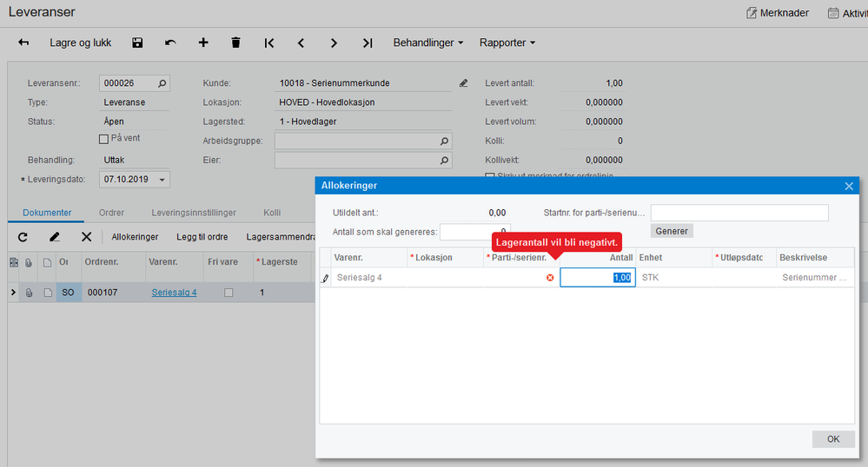This screenshot has width=868, height=467.
Task: Click the Allokeringer grid button
Action: [135, 237]
